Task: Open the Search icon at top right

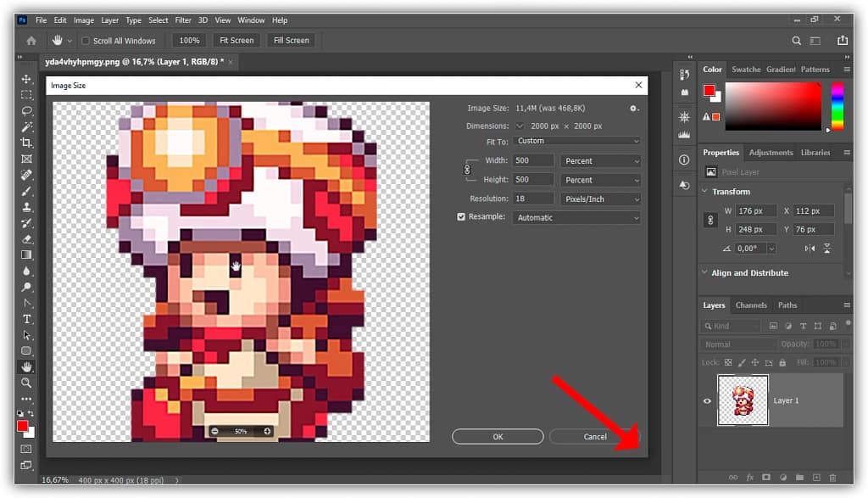Action: click(x=796, y=41)
